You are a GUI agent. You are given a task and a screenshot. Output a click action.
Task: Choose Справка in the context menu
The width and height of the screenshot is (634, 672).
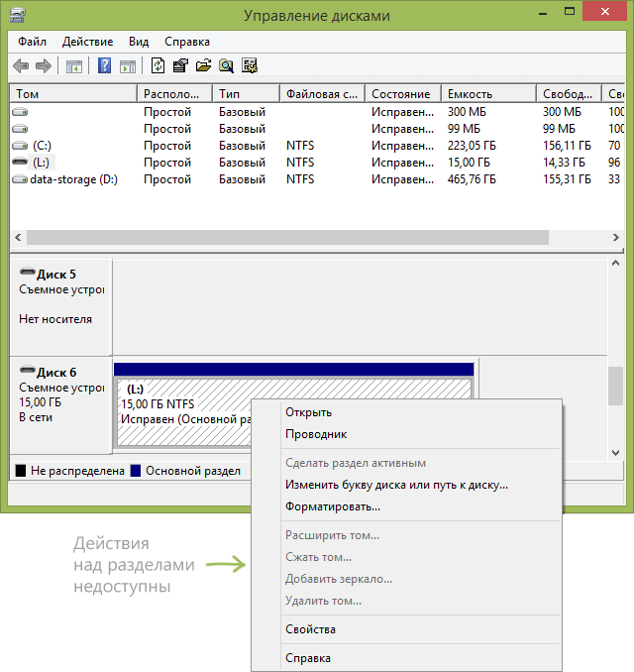tap(406, 658)
